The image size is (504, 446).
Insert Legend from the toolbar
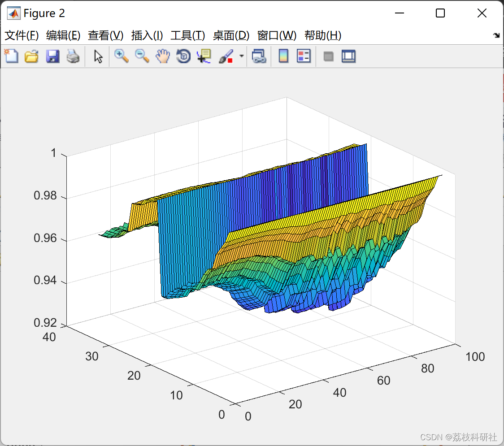[304, 56]
